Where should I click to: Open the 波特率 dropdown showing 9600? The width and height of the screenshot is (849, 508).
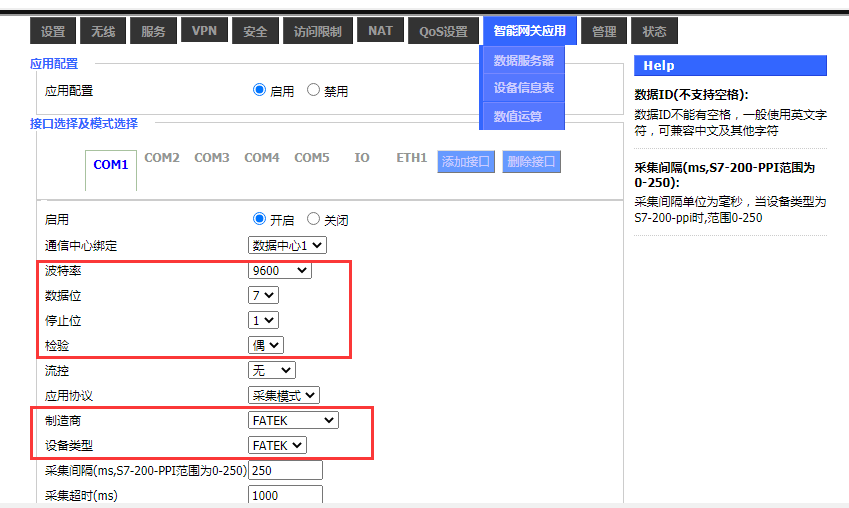[280, 271]
